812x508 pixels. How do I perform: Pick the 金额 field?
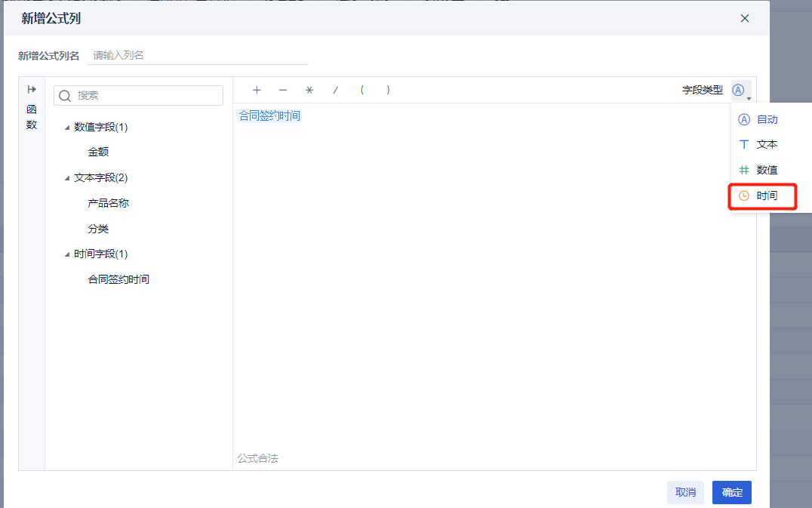pos(98,152)
